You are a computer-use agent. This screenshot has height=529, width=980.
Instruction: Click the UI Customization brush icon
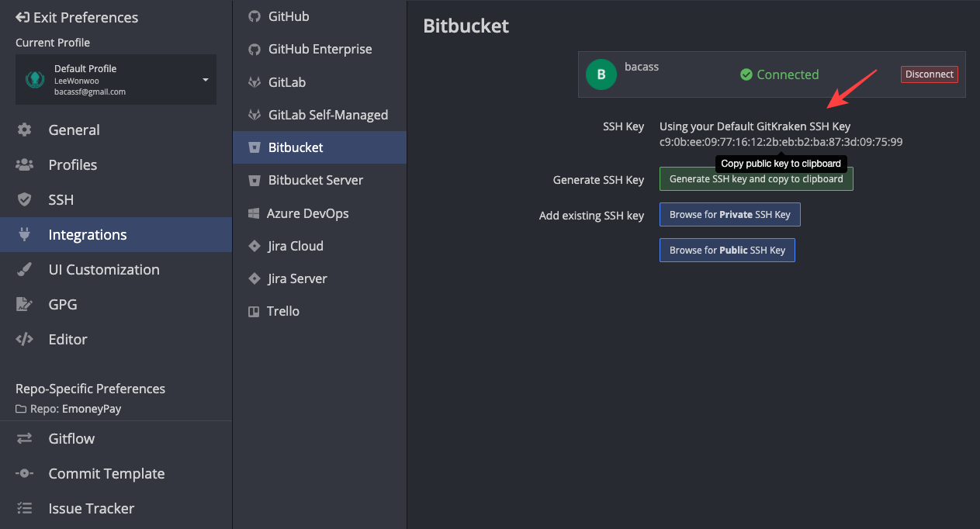point(25,269)
